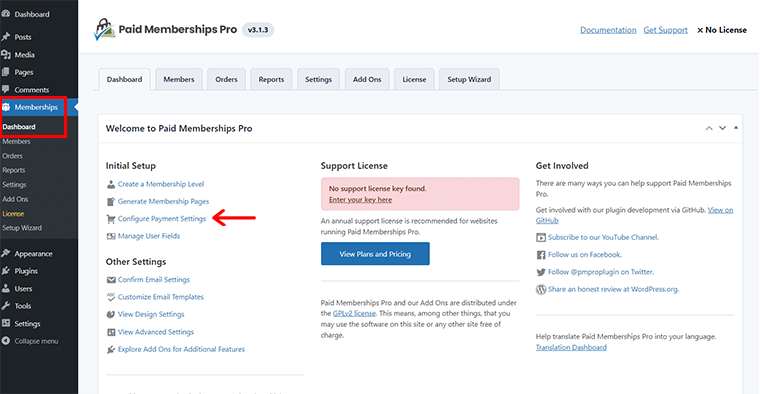Click Share an honest review at WordPress.org
This screenshot has height=394, width=760.
click(x=614, y=289)
